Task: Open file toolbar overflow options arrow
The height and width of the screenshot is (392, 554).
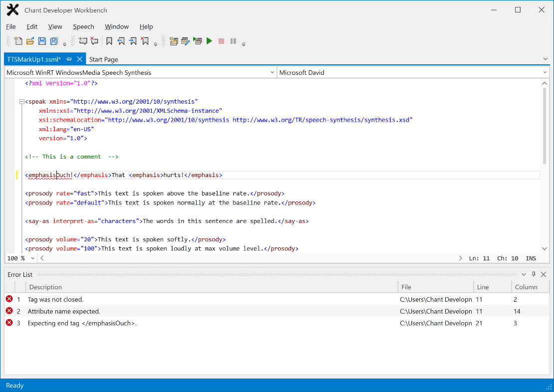Action: [65, 44]
